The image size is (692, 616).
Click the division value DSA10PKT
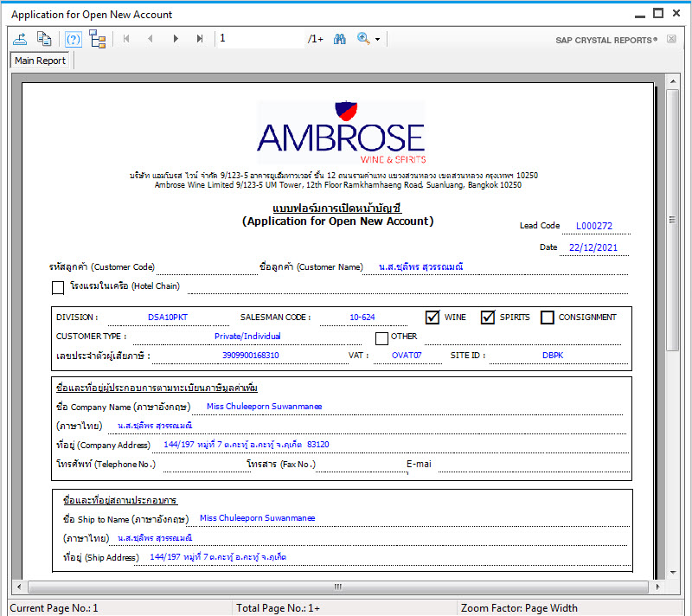[168, 318]
